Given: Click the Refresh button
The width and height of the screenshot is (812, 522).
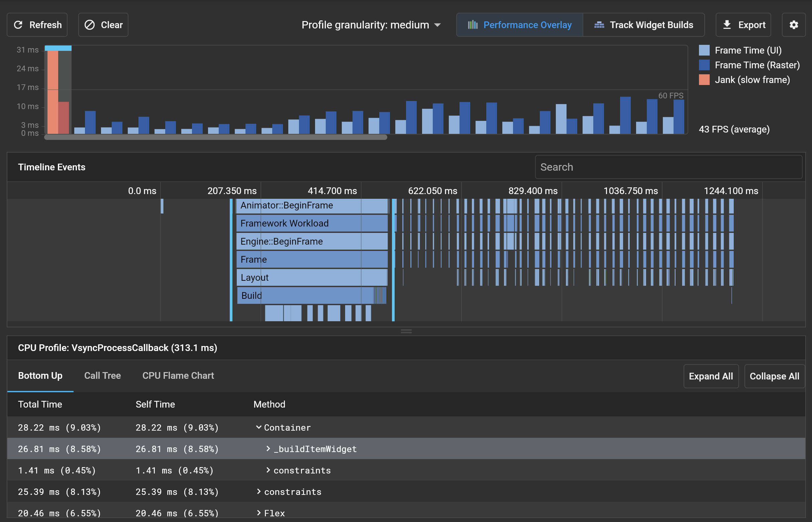Looking at the screenshot, I should 37,25.
